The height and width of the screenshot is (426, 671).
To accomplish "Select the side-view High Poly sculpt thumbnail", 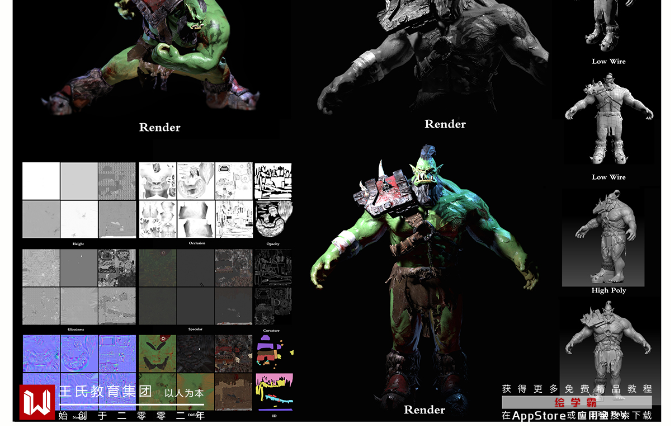I will pos(603,238).
